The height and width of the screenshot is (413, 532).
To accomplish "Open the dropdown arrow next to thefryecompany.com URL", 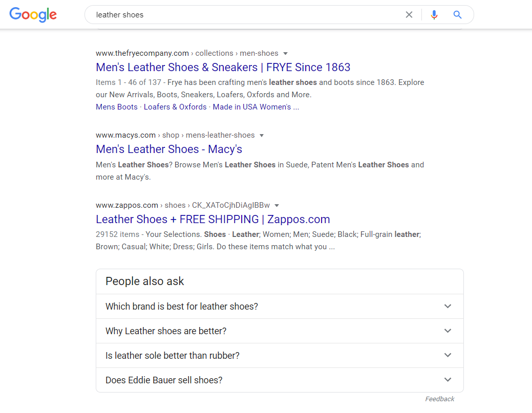I will [285, 54].
